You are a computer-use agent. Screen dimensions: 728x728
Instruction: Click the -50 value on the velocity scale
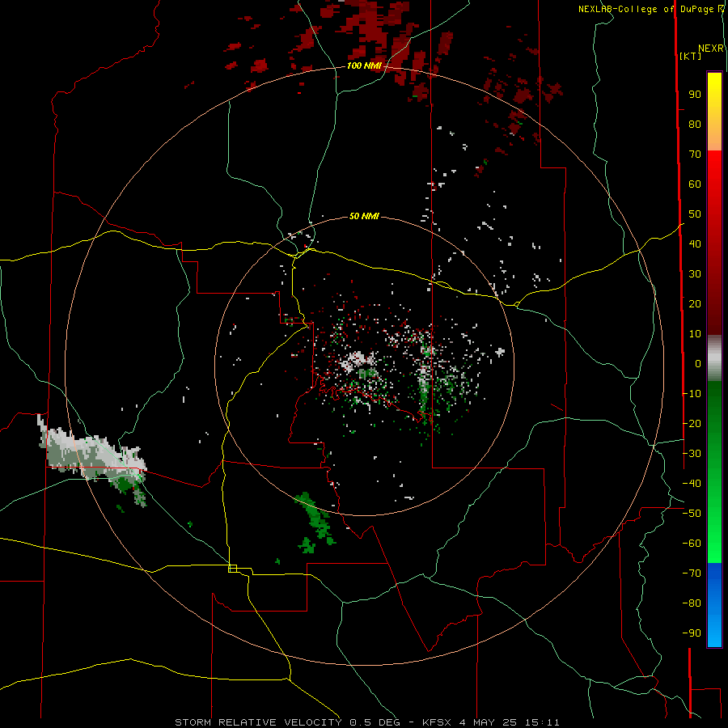pyautogui.click(x=692, y=514)
